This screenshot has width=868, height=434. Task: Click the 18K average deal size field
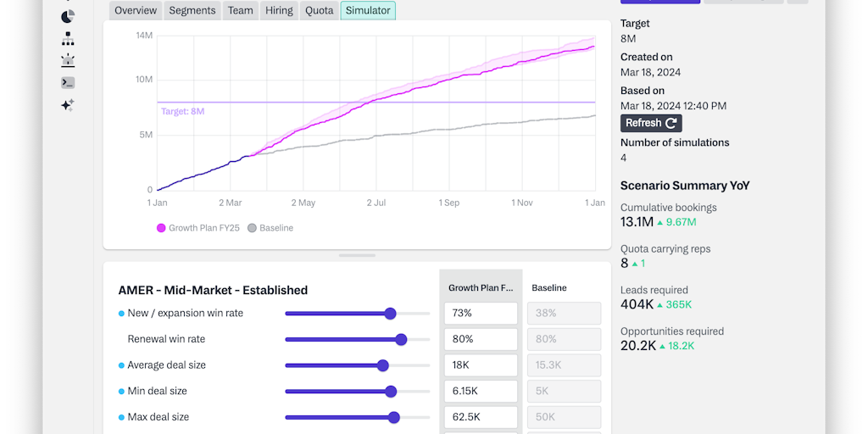481,365
